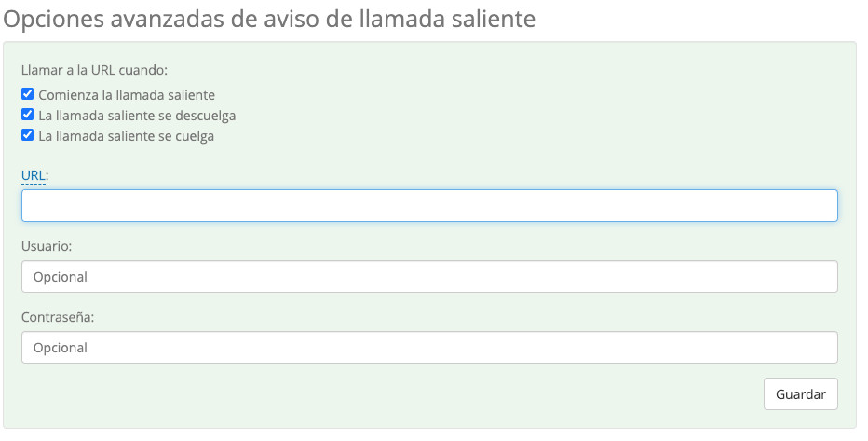
Task: Click into the Usuario input field
Action: point(429,277)
